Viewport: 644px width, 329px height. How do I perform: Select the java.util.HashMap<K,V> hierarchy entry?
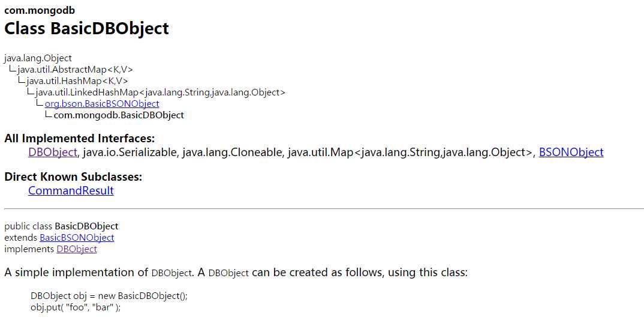click(77, 81)
